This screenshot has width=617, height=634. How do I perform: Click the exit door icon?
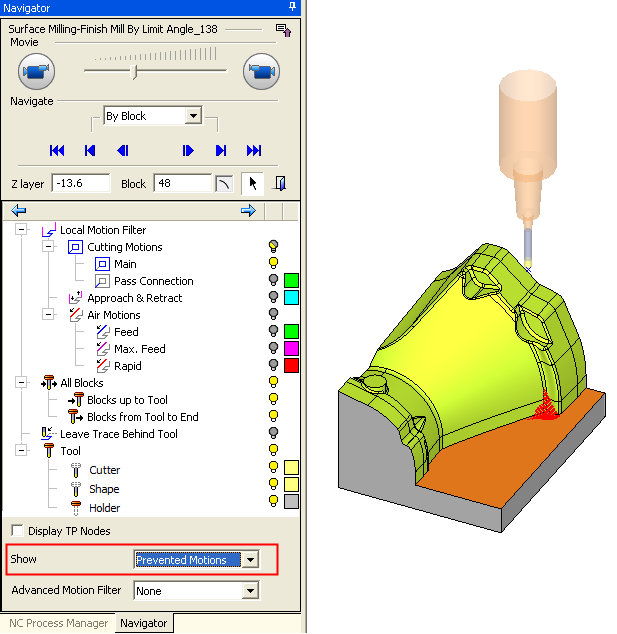coord(280,184)
